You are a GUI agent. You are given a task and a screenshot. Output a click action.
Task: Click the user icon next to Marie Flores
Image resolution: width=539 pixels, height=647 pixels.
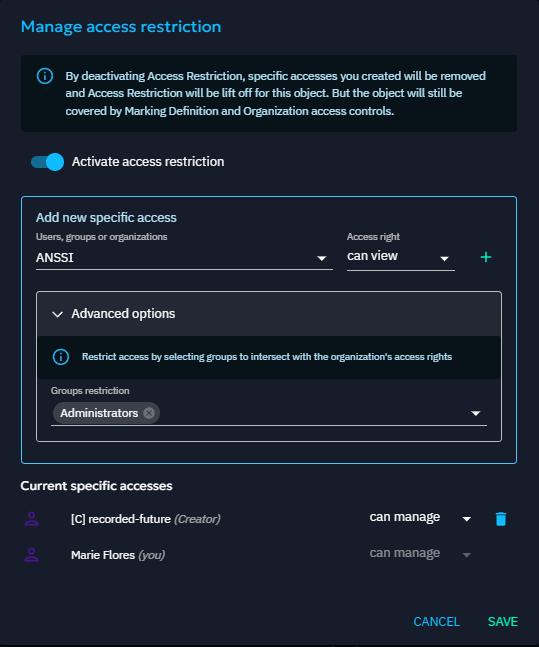pyautogui.click(x=31, y=555)
